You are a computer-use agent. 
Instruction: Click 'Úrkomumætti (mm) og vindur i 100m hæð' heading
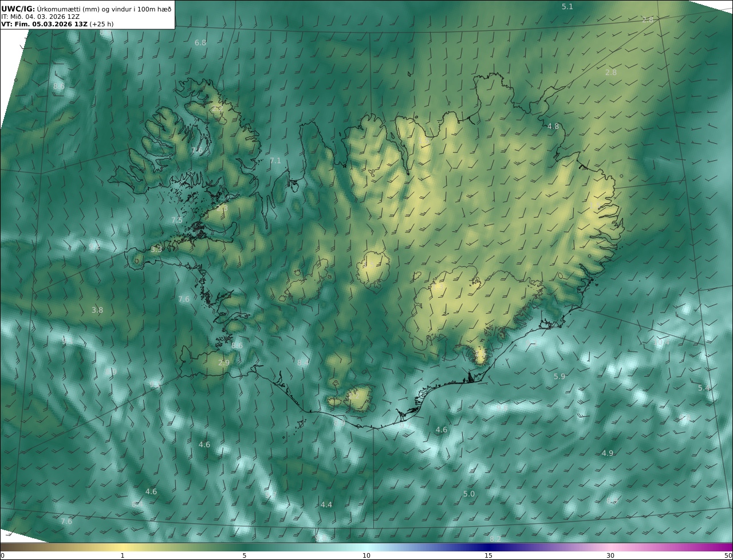104,9
